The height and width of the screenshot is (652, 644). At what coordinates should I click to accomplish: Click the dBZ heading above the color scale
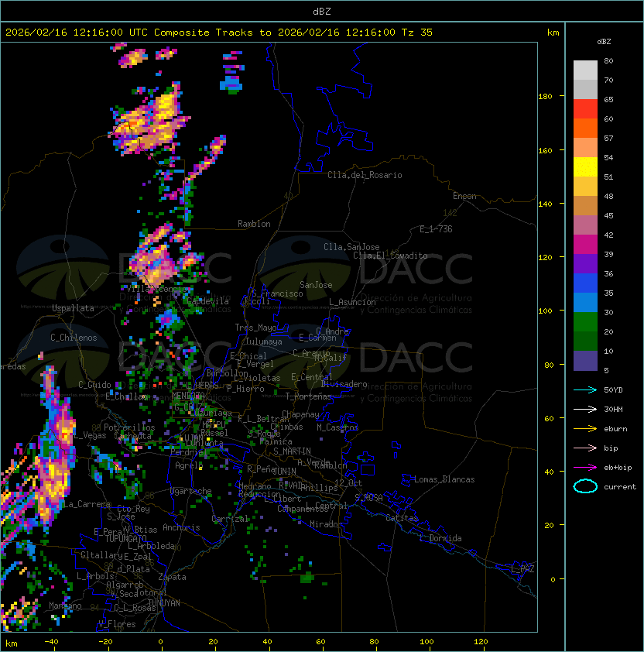coord(604,42)
